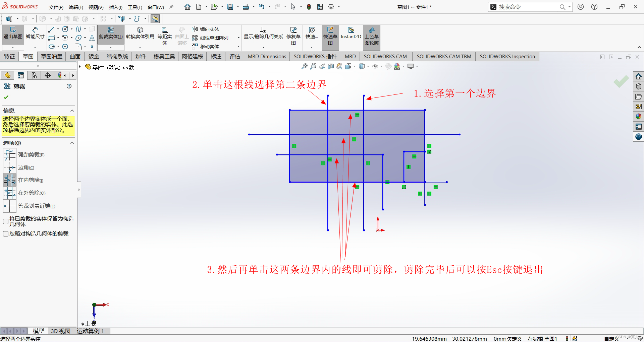Image resolution: width=644 pixels, height=342 pixels.
Task: Open the ConfigurationManager tab icon
Action: 34,75
